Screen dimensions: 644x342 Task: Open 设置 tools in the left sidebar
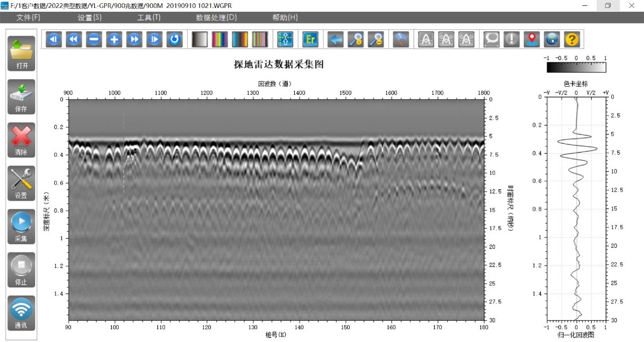[x=21, y=183]
